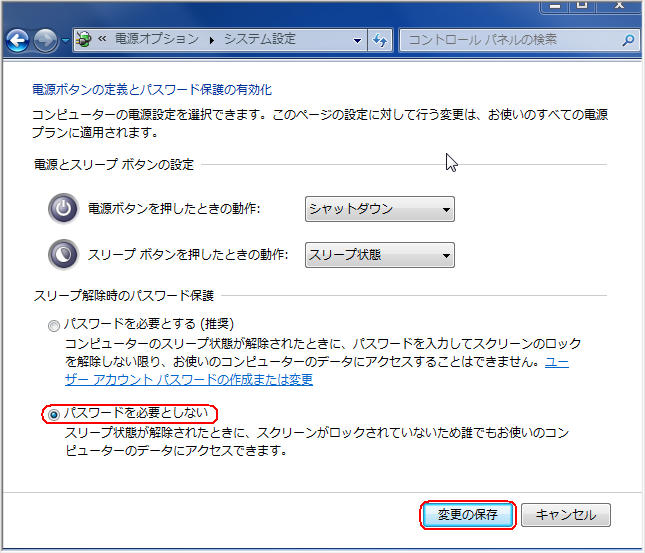The image size is (645, 553).
Task: Click the label 電源ボタンを押したときの動作:
Action: pos(174,209)
